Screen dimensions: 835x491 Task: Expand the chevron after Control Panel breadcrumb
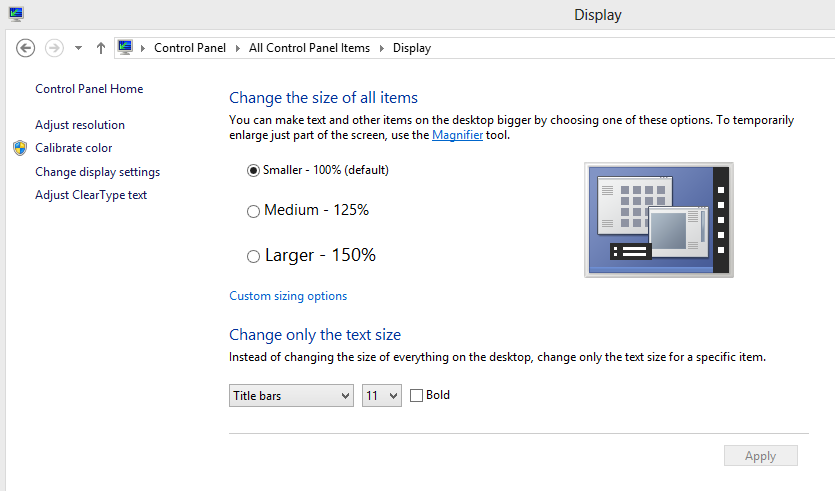click(x=238, y=48)
